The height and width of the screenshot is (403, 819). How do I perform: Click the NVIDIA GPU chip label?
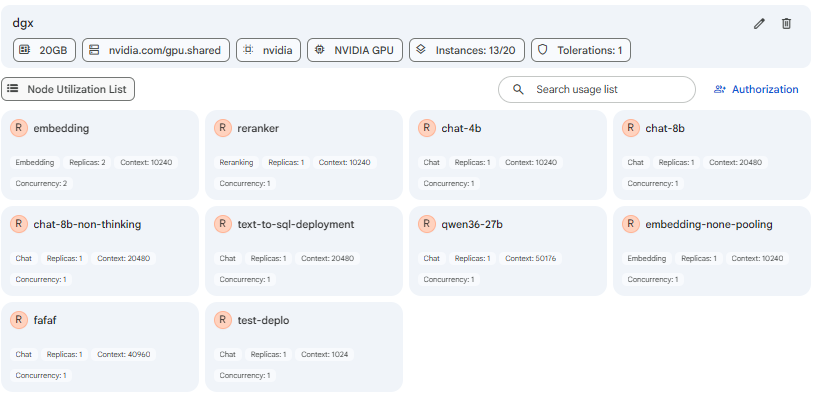click(364, 51)
